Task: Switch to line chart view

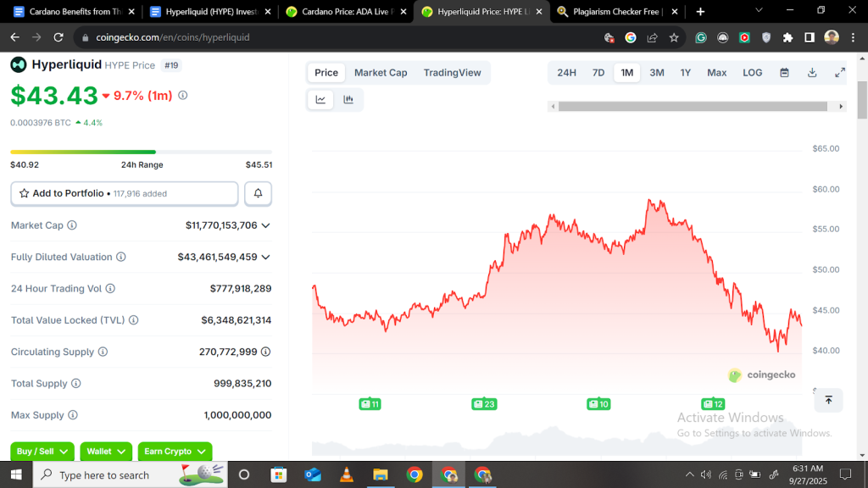Action: 320,100
